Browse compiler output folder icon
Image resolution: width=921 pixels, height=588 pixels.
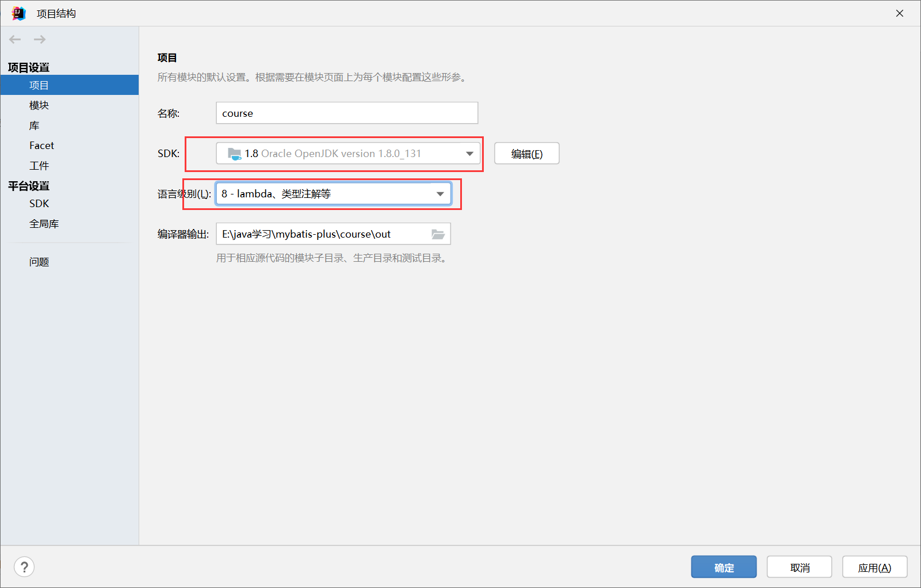tap(438, 234)
